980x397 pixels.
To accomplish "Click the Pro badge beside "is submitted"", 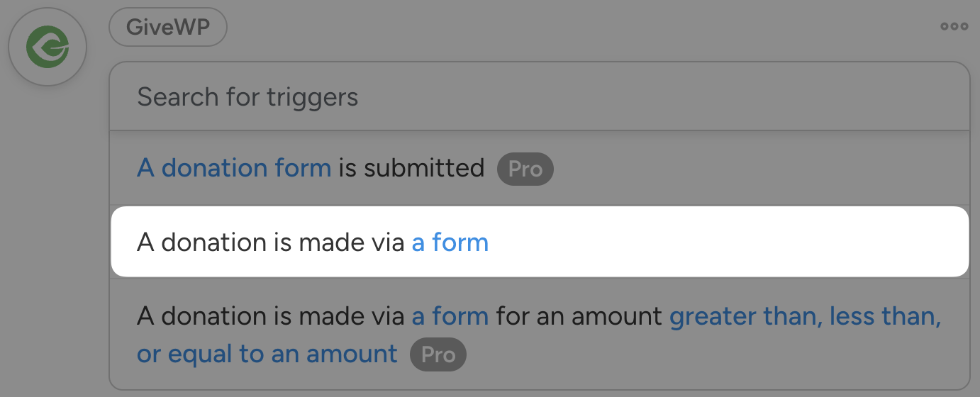I will coord(525,169).
